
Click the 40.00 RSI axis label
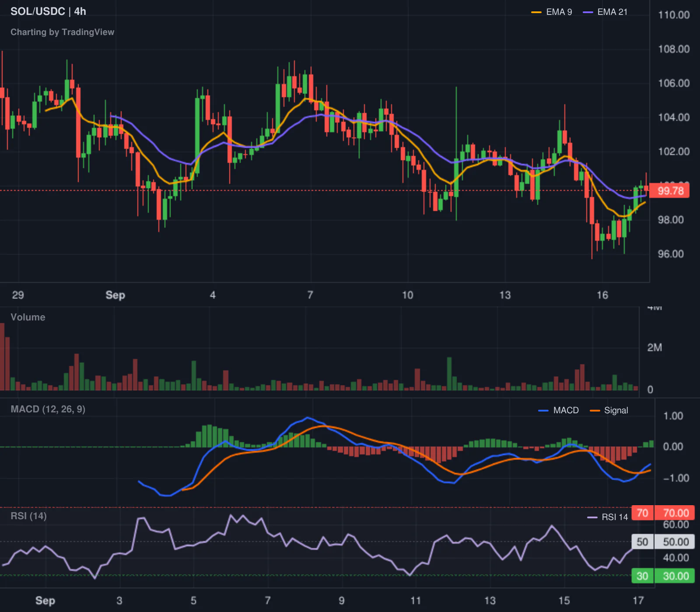click(676, 558)
